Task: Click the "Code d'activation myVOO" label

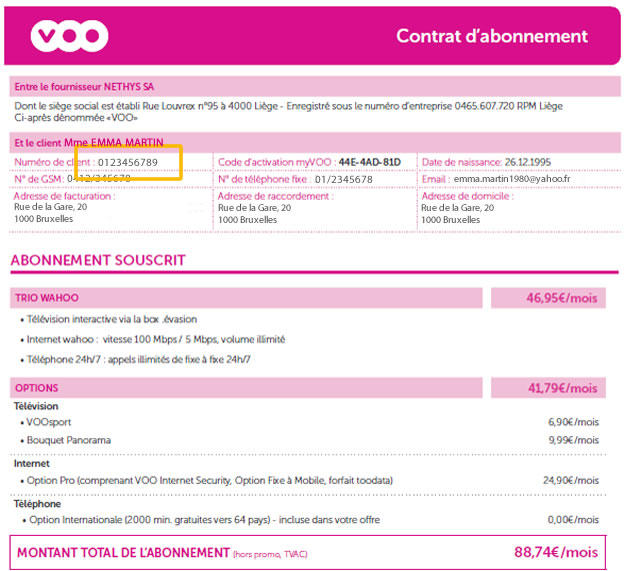Action: pos(275,162)
